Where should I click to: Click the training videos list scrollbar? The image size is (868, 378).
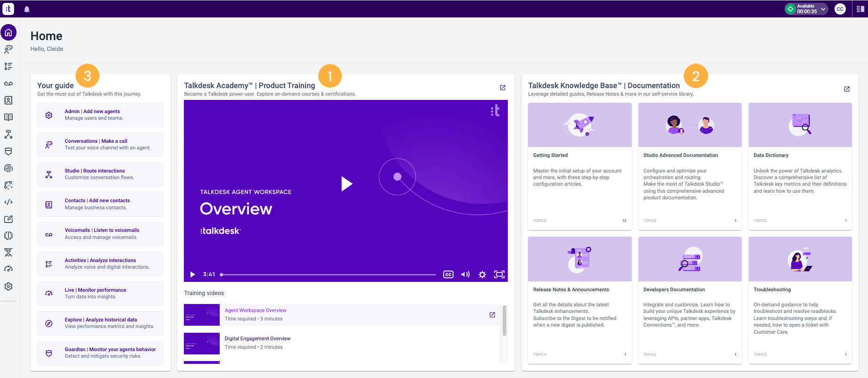pos(504,320)
